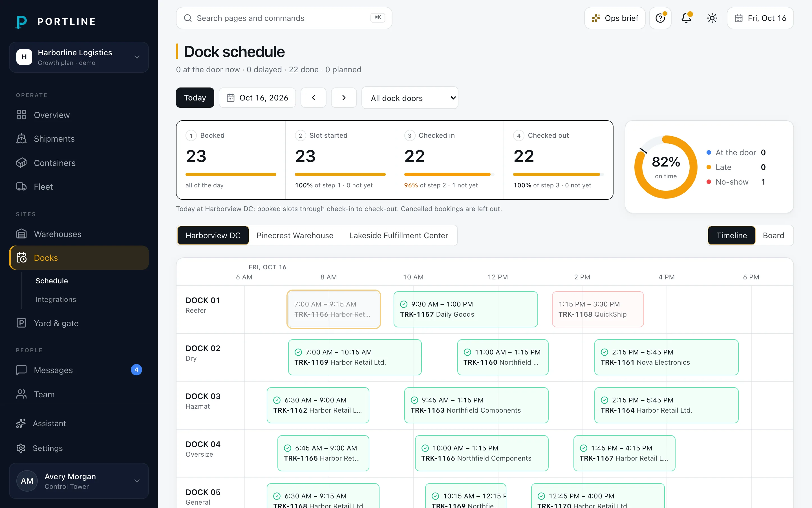Open the TRK-1161 Nova Electronics slot
This screenshot has width=812, height=508.
click(666, 357)
